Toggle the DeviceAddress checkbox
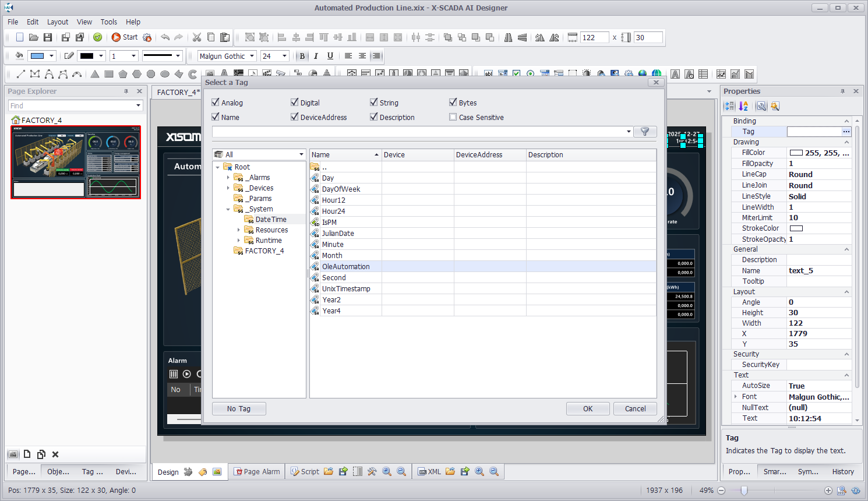The height and width of the screenshot is (501, 868). tap(295, 117)
